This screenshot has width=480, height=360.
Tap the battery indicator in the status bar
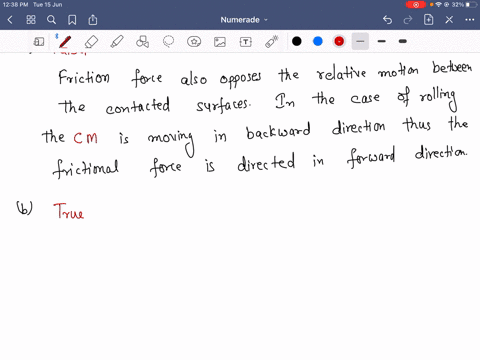(x=472, y=5)
